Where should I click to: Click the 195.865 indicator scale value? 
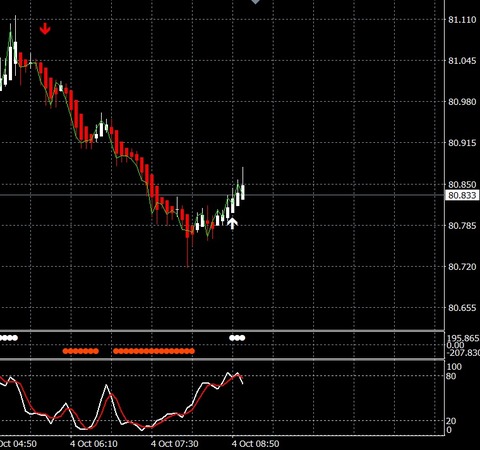(x=463, y=338)
